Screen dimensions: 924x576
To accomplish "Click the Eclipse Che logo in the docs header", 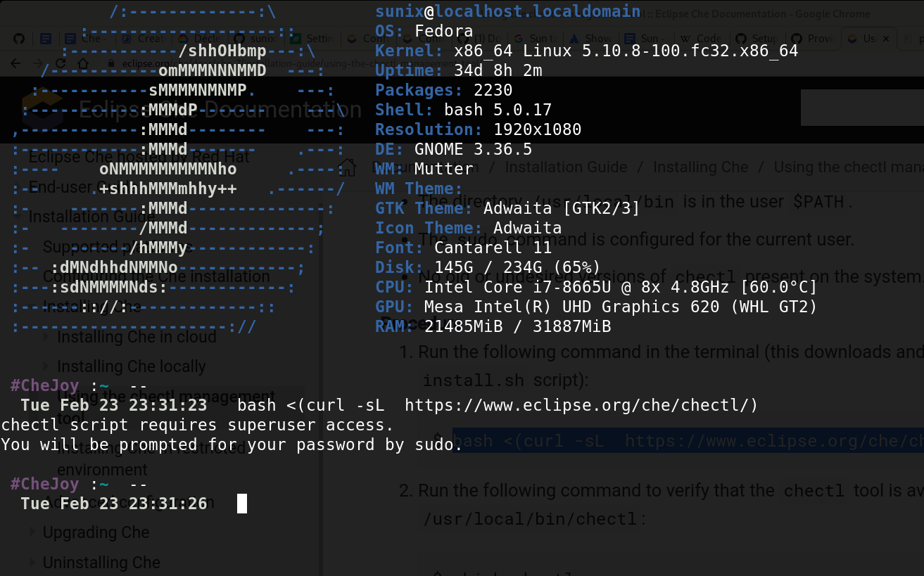I will point(42,109).
